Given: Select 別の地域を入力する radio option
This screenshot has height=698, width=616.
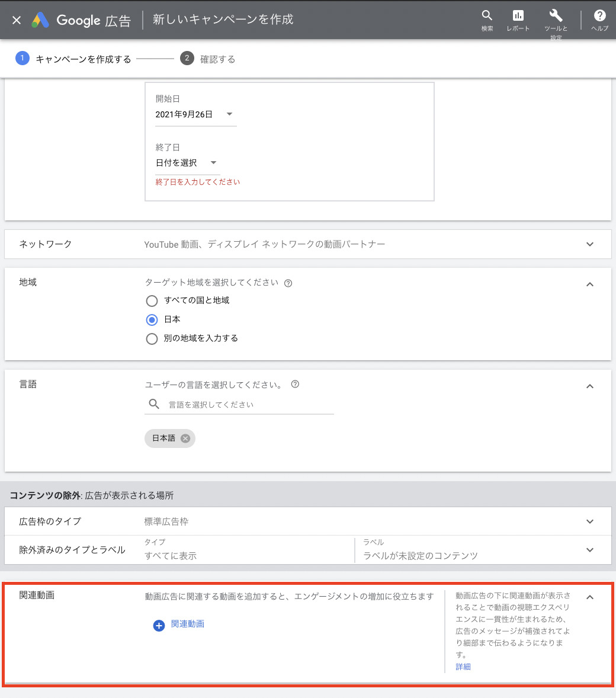Looking at the screenshot, I should pyautogui.click(x=152, y=339).
